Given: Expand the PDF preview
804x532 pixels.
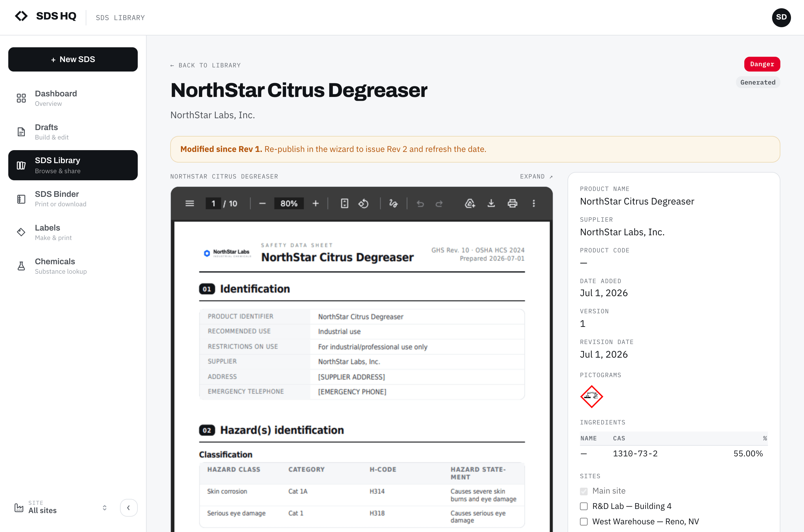Looking at the screenshot, I should pos(536,176).
